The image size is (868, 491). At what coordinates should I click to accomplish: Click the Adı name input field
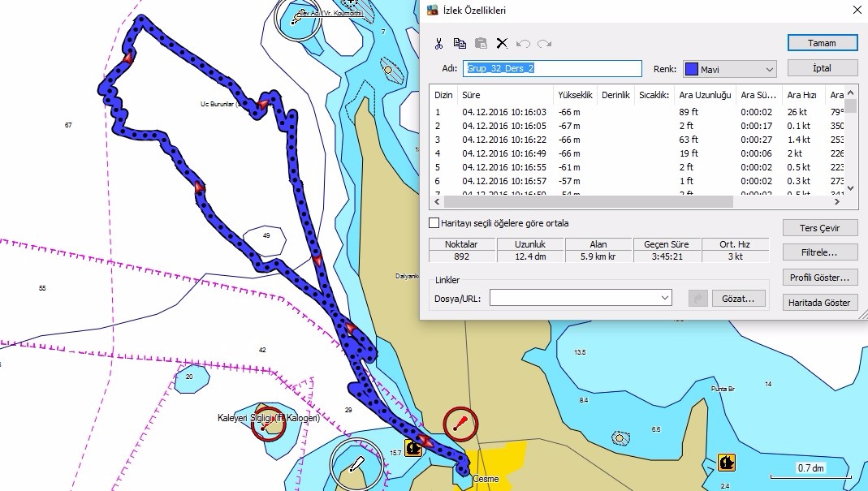point(552,68)
